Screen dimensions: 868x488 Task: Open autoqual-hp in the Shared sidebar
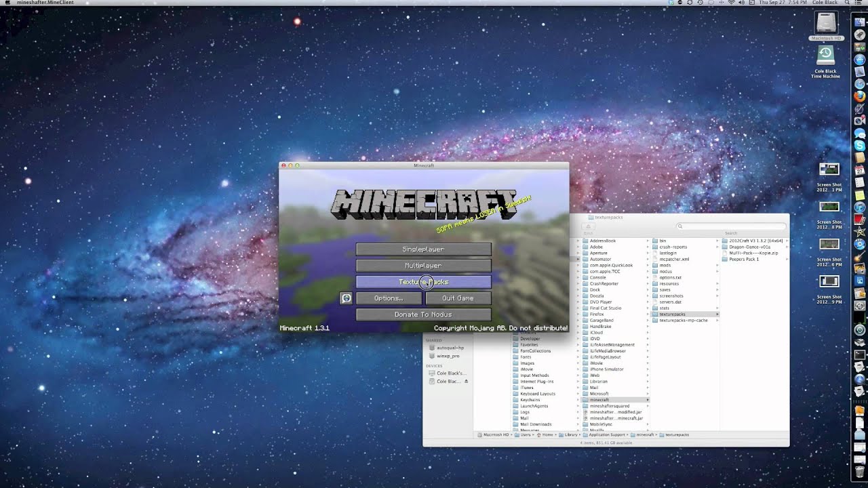click(x=446, y=348)
